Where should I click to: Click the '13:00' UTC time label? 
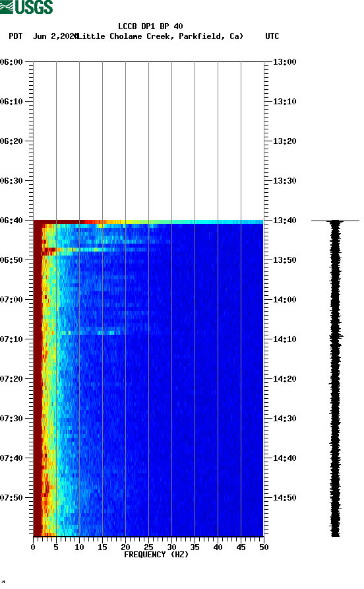coord(285,62)
